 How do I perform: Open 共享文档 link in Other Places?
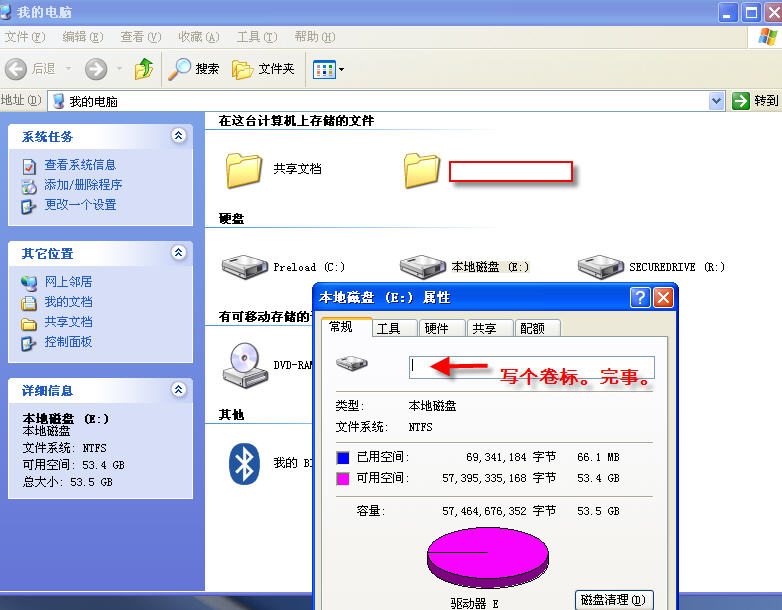pyautogui.click(x=68, y=322)
